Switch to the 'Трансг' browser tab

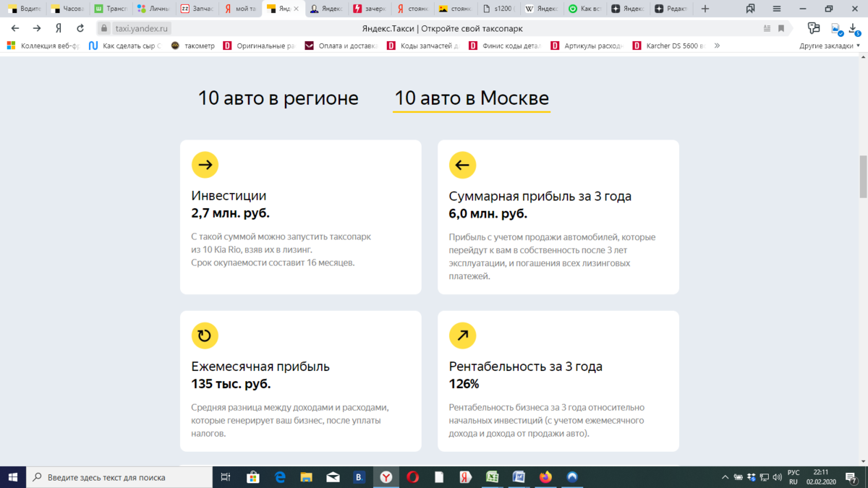(111, 9)
